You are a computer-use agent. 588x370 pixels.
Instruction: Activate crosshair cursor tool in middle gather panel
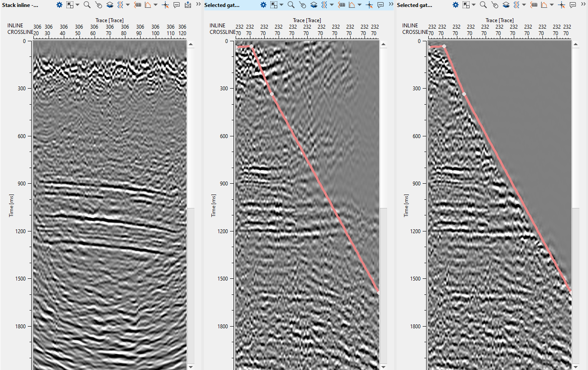coord(369,5)
